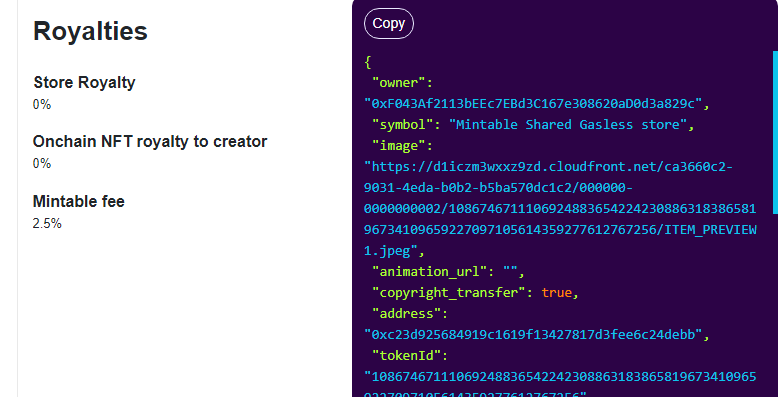Click the cyan scrollbar of the JSON panel
Image resolution: width=781 pixels, height=397 pixels.
click(775, 132)
